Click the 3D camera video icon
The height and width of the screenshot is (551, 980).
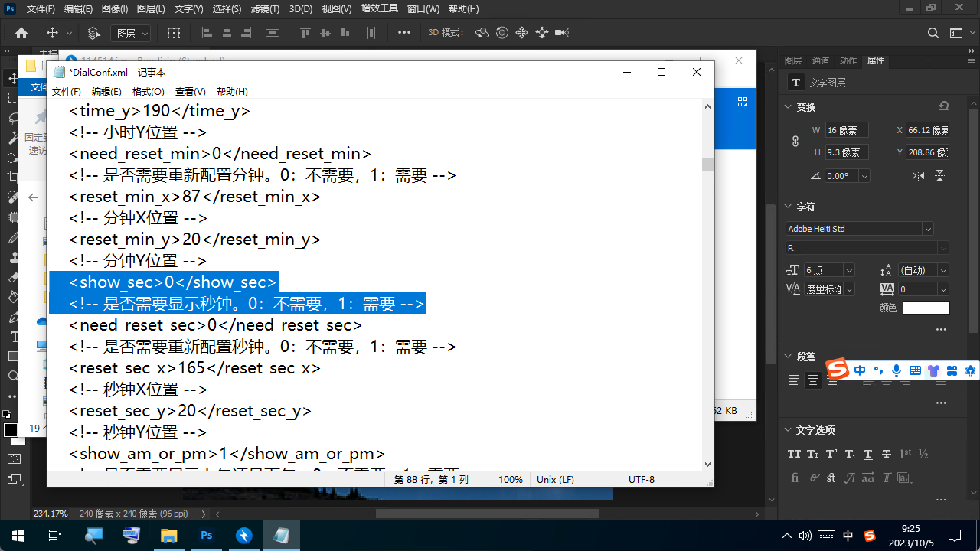pos(562,33)
